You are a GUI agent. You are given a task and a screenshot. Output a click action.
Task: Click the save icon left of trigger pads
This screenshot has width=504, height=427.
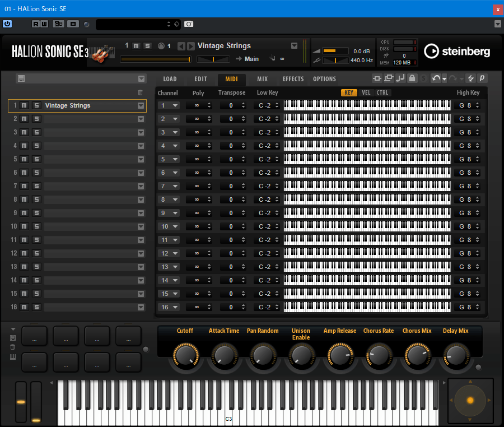click(x=13, y=337)
